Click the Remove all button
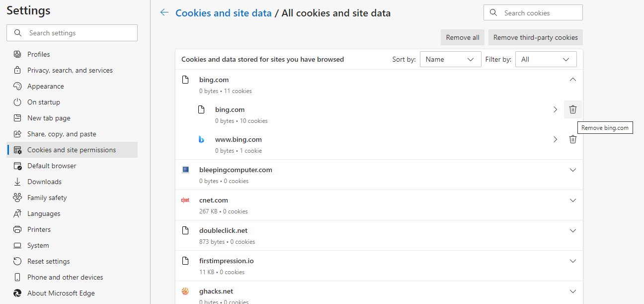 point(463,37)
